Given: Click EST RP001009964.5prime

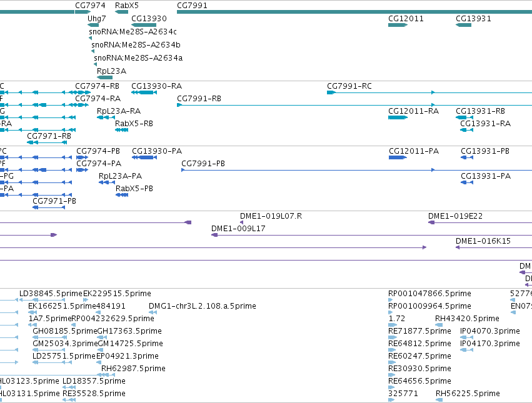Looking at the screenshot, I should (430, 306).
